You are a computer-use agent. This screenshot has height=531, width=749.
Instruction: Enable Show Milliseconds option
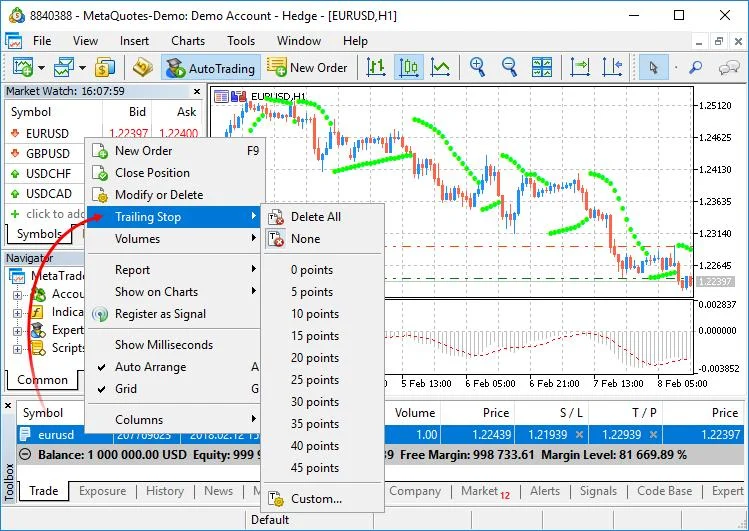174,345
